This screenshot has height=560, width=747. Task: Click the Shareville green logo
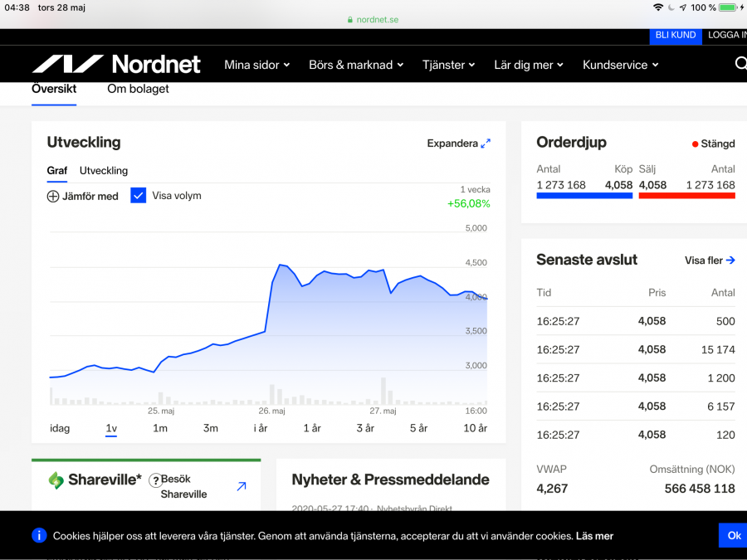(x=56, y=480)
